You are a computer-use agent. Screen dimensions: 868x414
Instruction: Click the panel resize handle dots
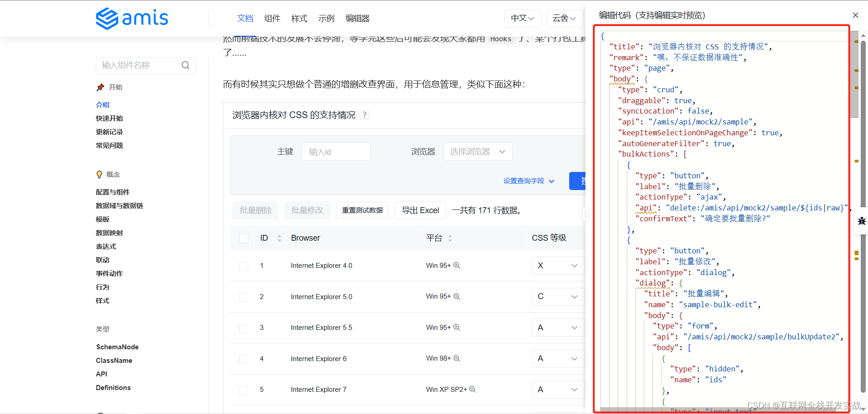pyautogui.click(x=586, y=214)
